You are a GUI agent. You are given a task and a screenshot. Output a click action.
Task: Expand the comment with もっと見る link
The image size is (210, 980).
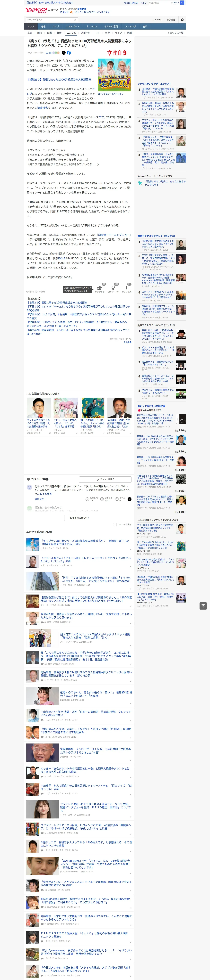(46, 494)
